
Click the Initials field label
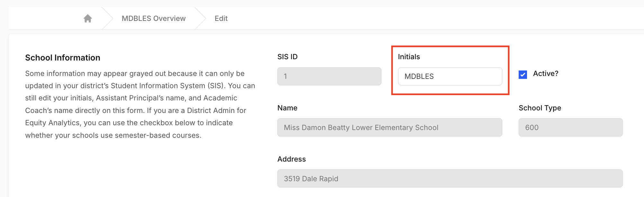(409, 57)
